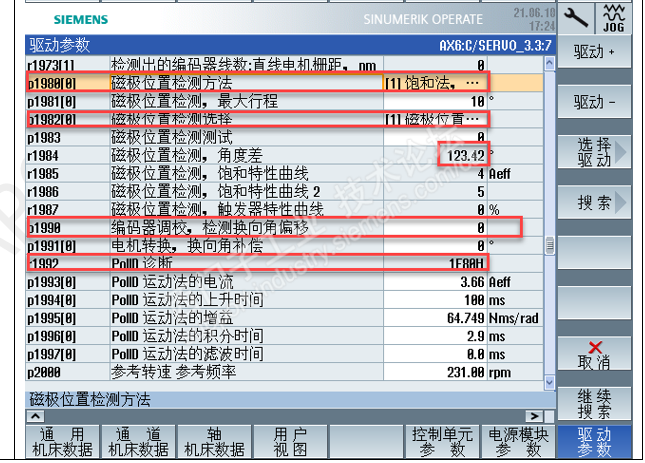The height and width of the screenshot is (463, 645).
Task: Select the JOG mode icon
Action: 613,18
